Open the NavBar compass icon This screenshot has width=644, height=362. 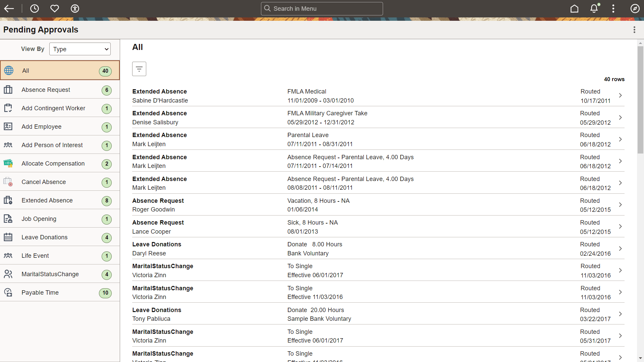(x=635, y=9)
